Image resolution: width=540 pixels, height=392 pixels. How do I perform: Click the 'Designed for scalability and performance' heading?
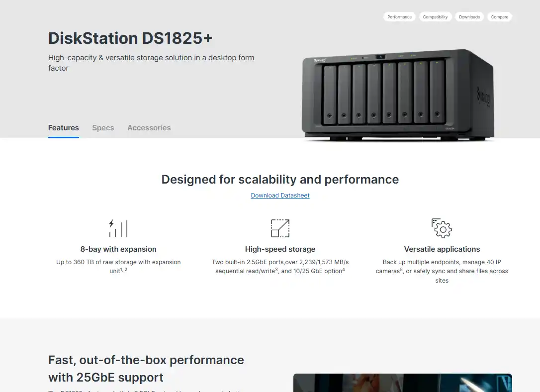click(280, 180)
